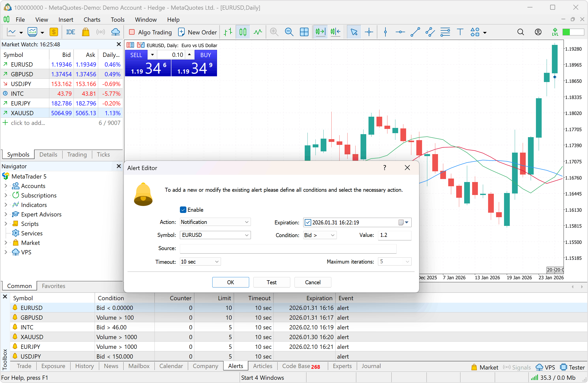The image size is (588, 383).
Task: Toggle the Algo Trading button
Action: (150, 32)
